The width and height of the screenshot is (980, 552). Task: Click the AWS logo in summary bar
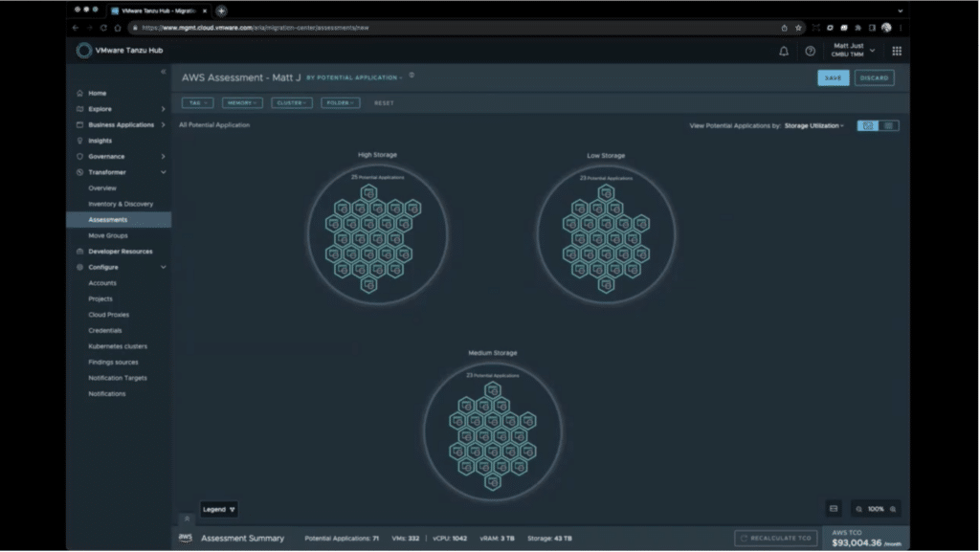(x=186, y=538)
